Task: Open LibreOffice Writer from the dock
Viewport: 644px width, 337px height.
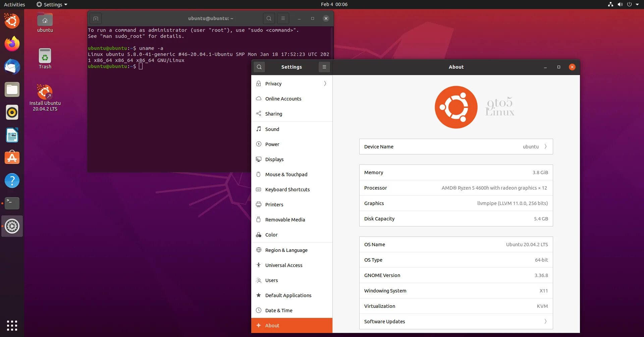Action: (x=12, y=135)
